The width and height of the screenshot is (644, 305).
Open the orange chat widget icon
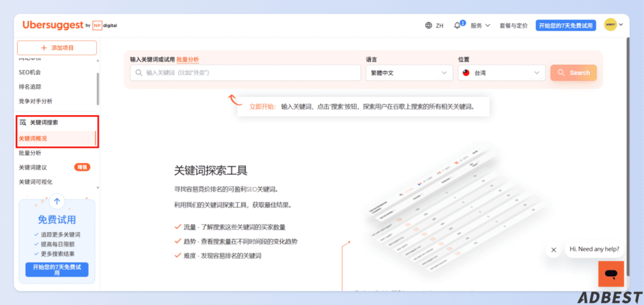611,274
